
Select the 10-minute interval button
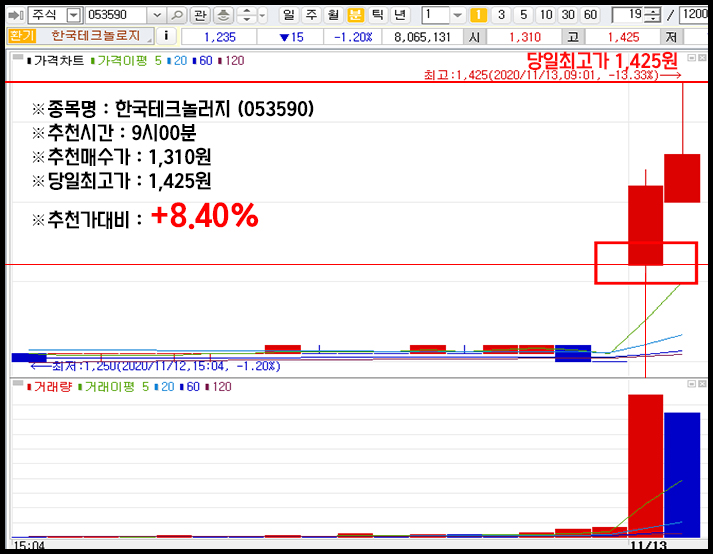546,15
